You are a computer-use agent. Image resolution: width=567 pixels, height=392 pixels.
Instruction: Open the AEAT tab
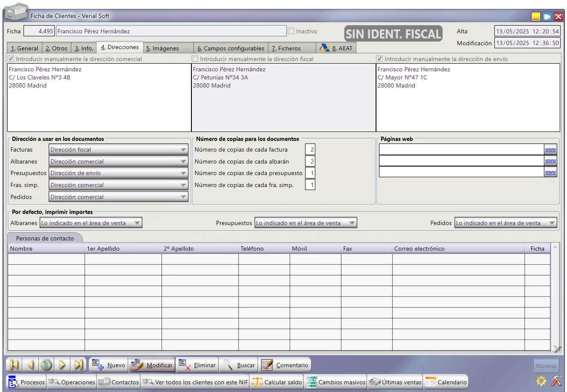tap(336, 48)
